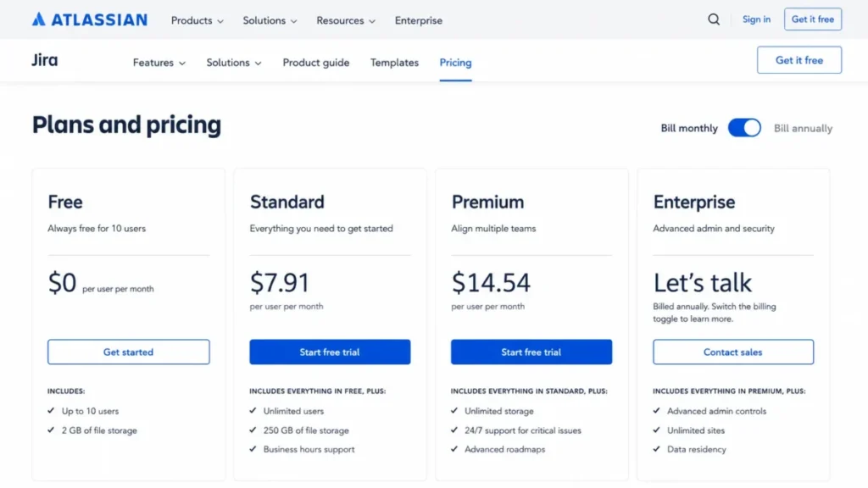Open the search magnifier icon
868x488 pixels.
714,19
